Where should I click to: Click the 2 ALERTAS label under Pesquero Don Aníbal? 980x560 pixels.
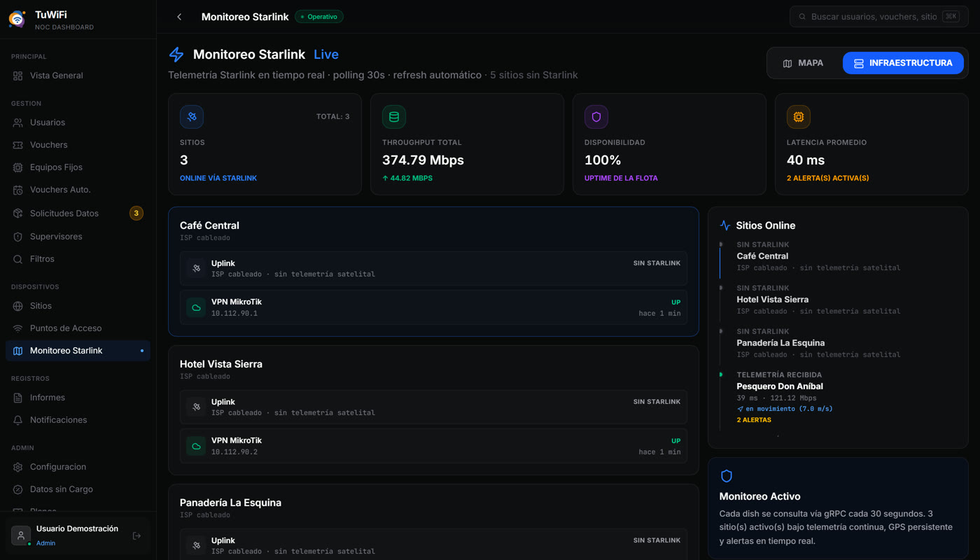point(754,420)
